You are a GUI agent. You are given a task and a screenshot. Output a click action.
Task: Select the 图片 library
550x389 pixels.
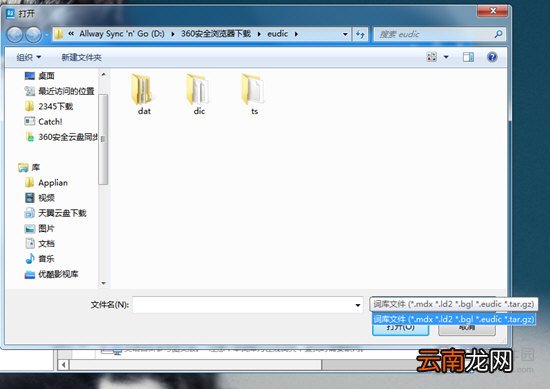39,228
